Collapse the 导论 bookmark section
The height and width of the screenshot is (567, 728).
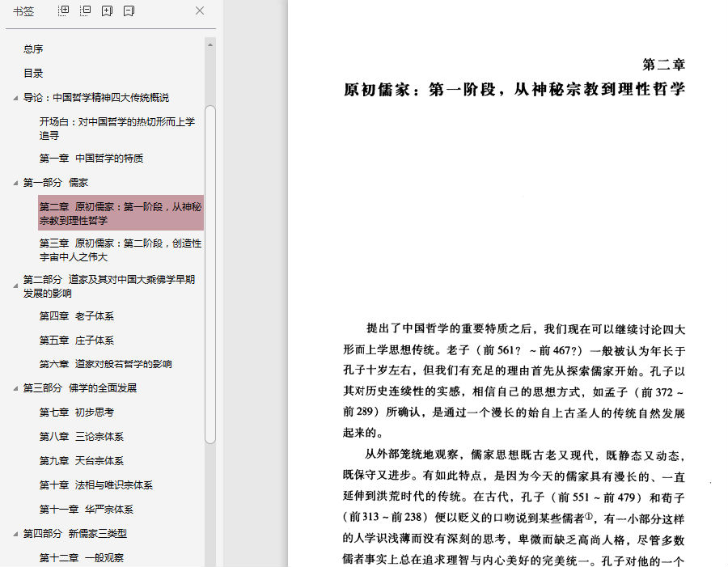click(x=15, y=98)
